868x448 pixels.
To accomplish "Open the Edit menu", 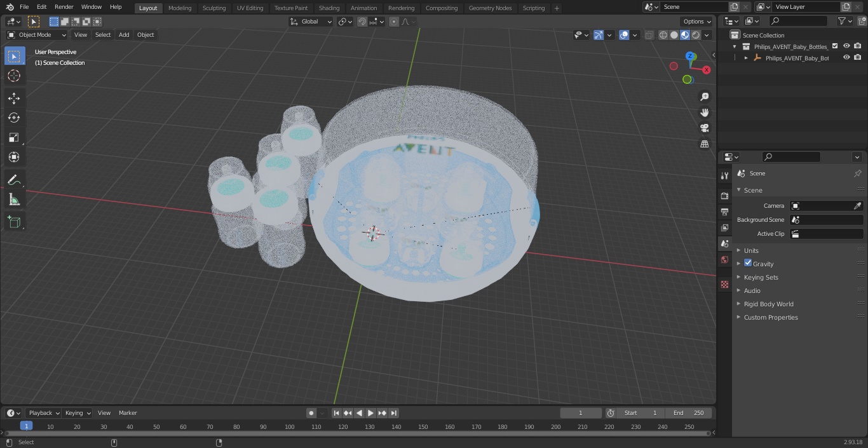I will 41,7.
